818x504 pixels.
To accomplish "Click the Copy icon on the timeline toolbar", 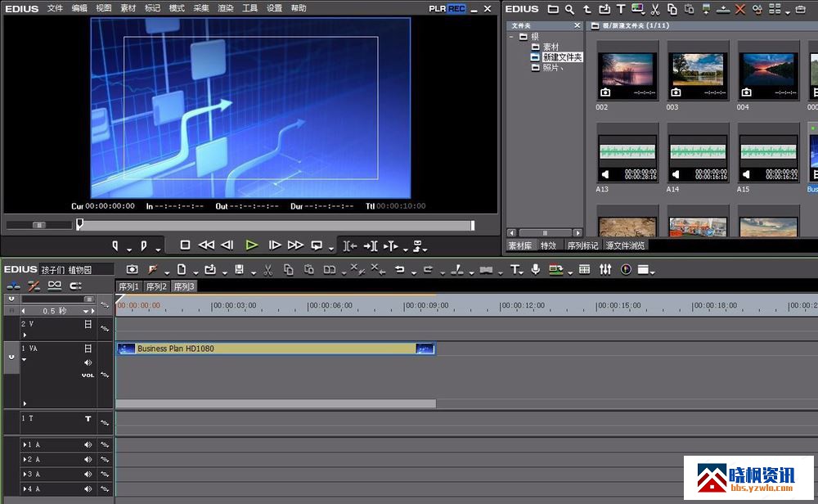I will tap(288, 269).
